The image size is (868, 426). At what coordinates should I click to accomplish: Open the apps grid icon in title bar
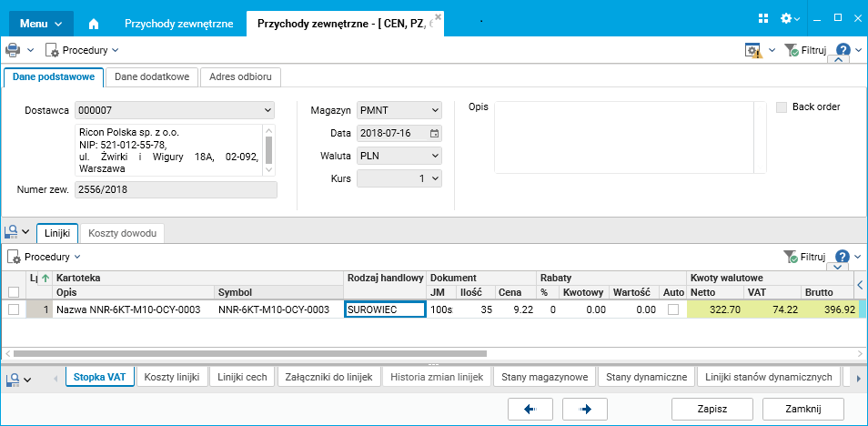coord(763,17)
